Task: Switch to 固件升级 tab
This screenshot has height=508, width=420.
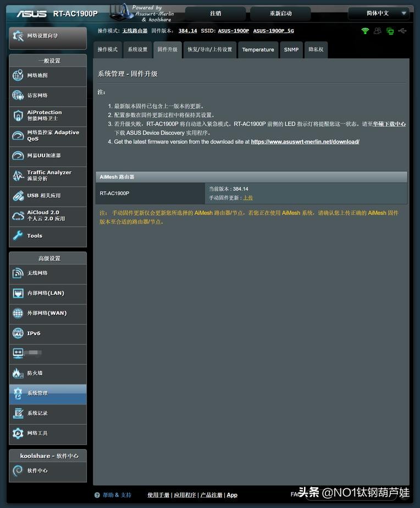Action: pyautogui.click(x=167, y=50)
